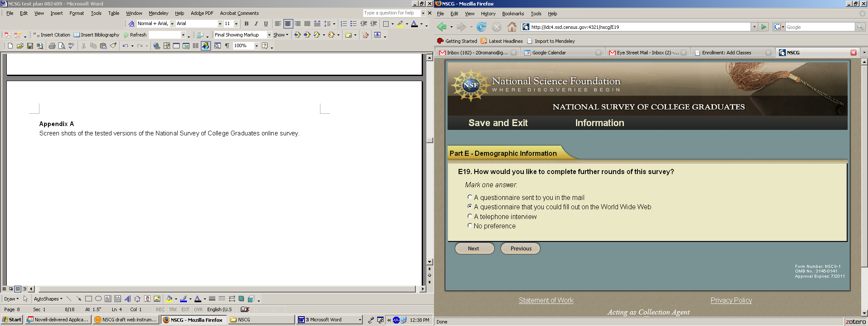
Task: Toggle OVR overtype mode in Word status bar
Action: coord(198,310)
